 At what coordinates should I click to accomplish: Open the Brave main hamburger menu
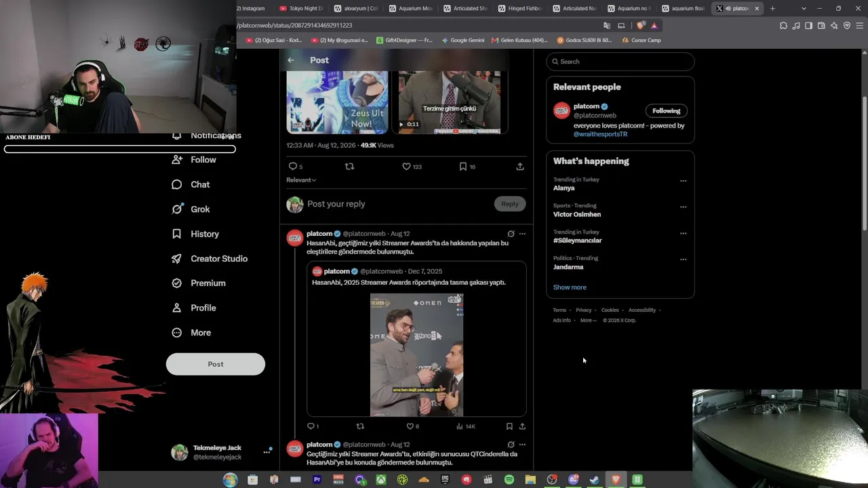point(860,26)
